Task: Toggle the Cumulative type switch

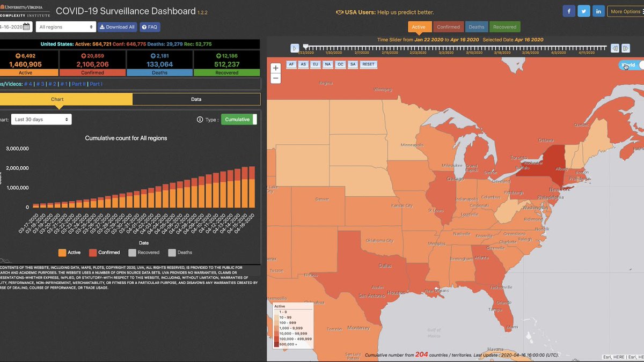Action: (x=239, y=119)
